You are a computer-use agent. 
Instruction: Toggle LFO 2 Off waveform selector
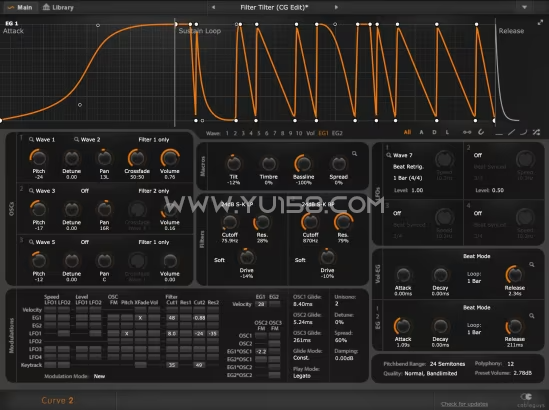pyautogui.click(x=478, y=155)
